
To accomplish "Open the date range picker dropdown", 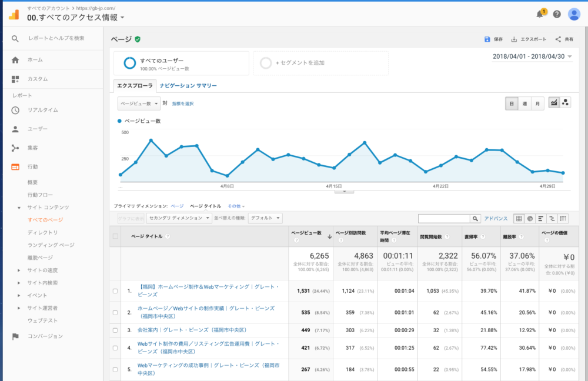I will click(531, 56).
